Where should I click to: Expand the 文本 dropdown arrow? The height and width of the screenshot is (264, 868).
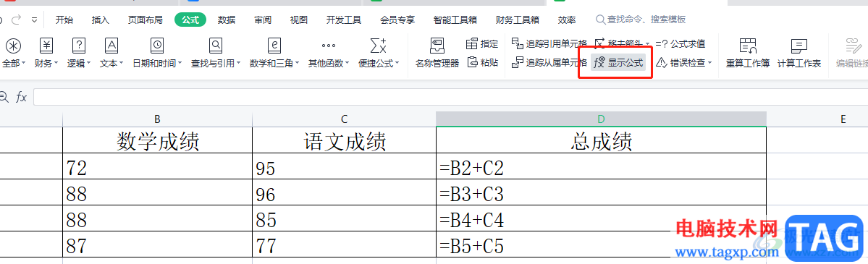[x=121, y=64]
